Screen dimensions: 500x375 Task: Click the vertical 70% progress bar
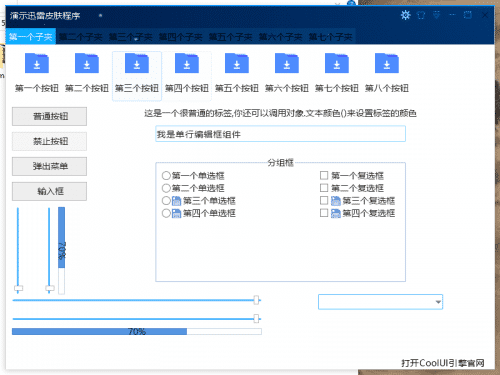[x=62, y=250]
